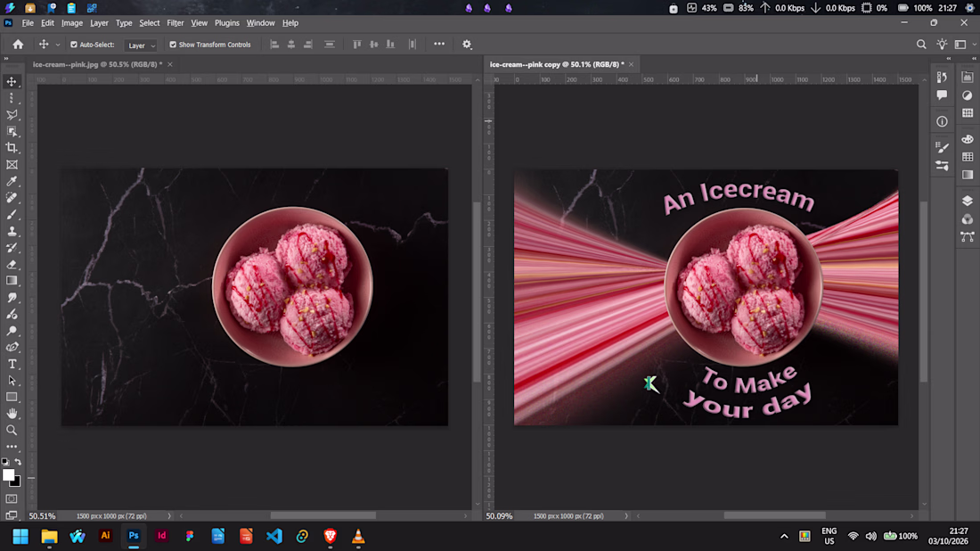Image resolution: width=980 pixels, height=551 pixels.
Task: Switch to ice-cream--pink.jpg document tab
Action: point(97,64)
